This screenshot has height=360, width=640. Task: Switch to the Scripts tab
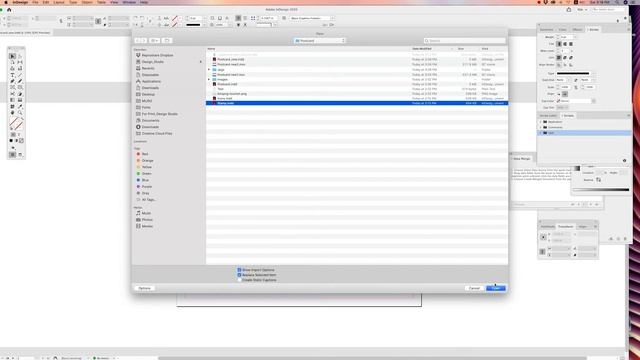pos(568,116)
